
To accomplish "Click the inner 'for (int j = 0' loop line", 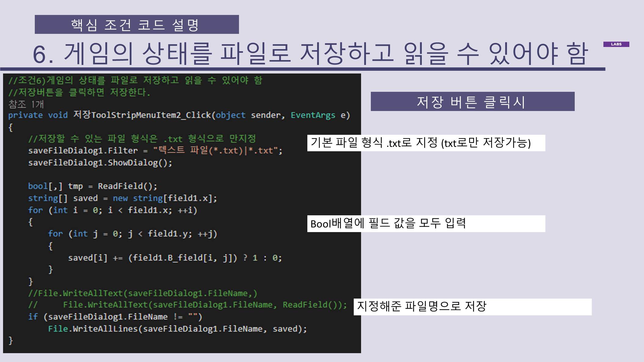I will [132, 234].
